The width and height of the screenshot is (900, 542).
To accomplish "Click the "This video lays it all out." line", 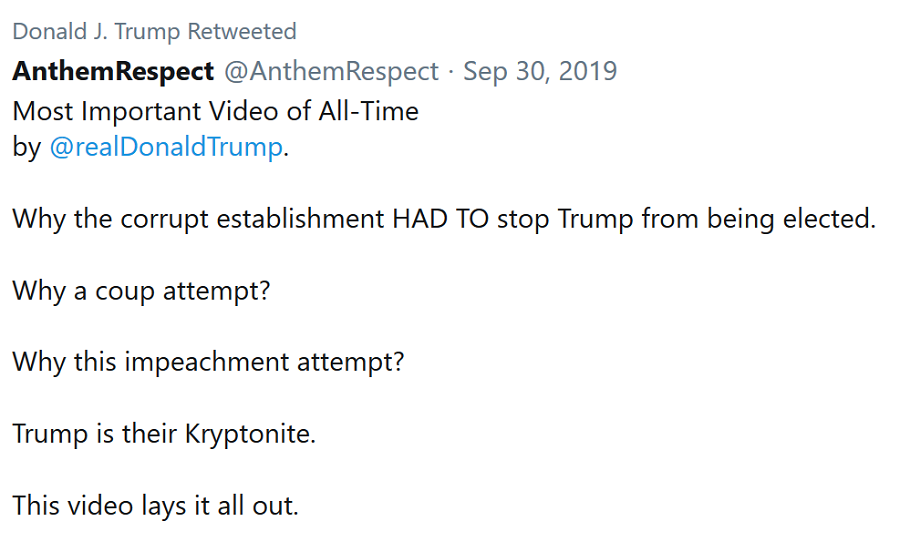I will [155, 505].
